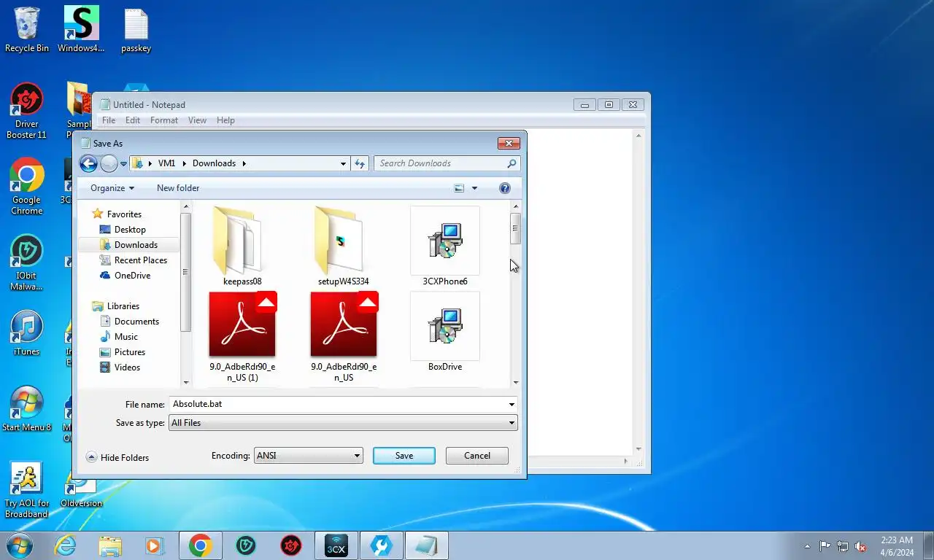Open Internet Explorer from taskbar
The height and width of the screenshot is (560, 934).
pyautogui.click(x=66, y=545)
